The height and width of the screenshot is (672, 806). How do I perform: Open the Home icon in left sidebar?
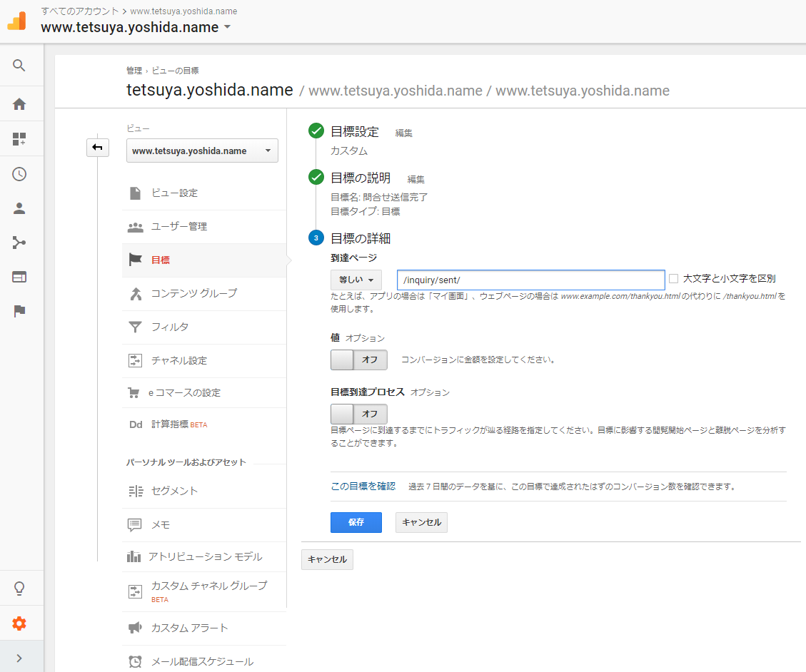[x=19, y=104]
